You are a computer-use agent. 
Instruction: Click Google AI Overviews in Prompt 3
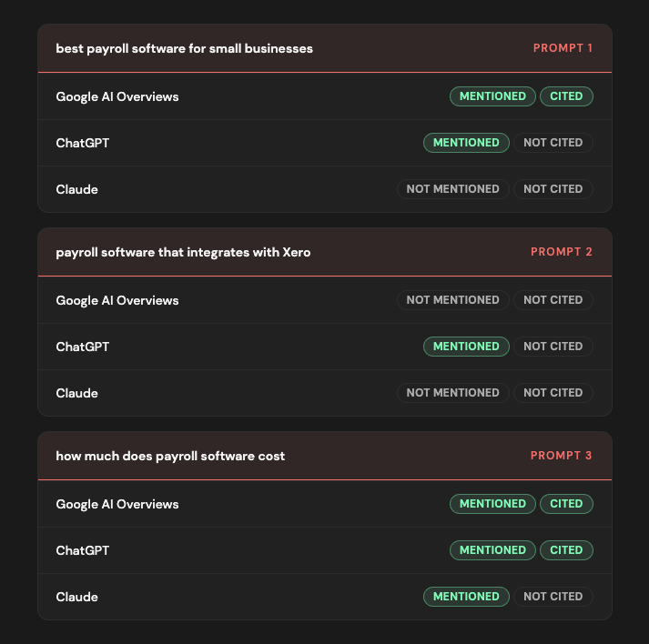click(x=117, y=504)
